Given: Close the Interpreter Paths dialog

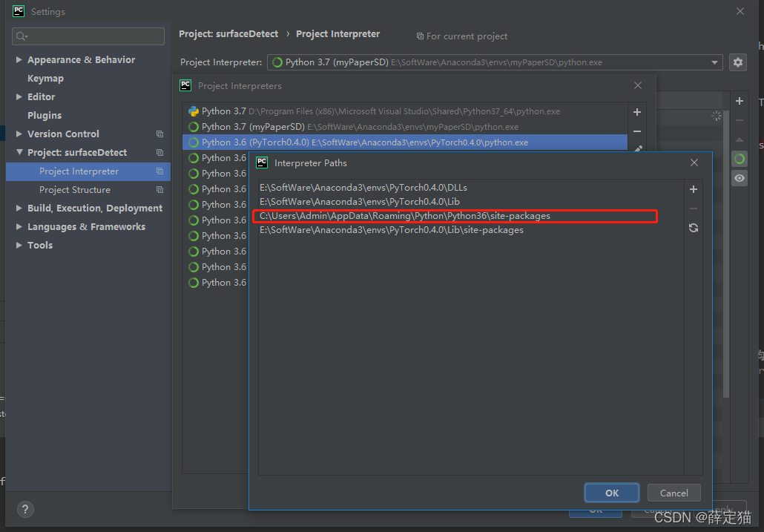Looking at the screenshot, I should coord(694,162).
